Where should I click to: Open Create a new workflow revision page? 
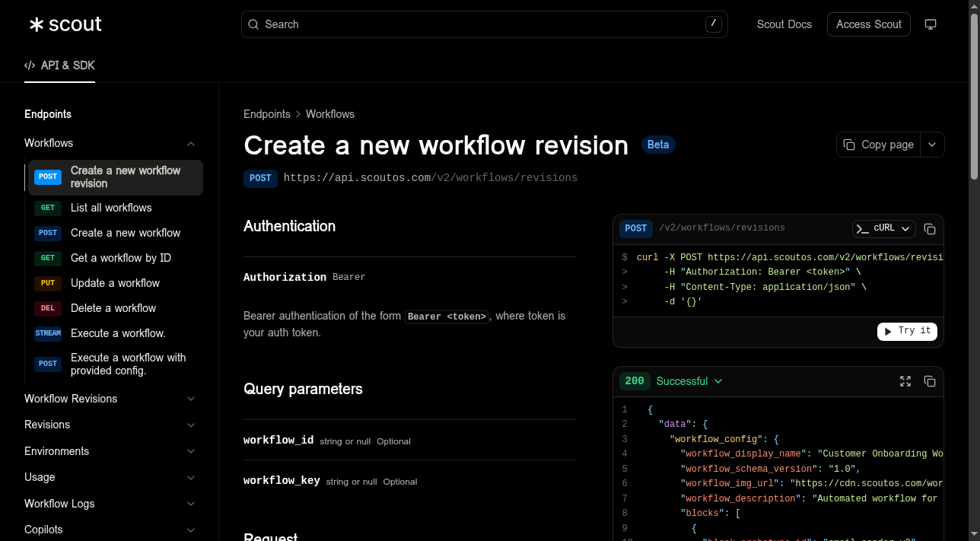click(116, 177)
